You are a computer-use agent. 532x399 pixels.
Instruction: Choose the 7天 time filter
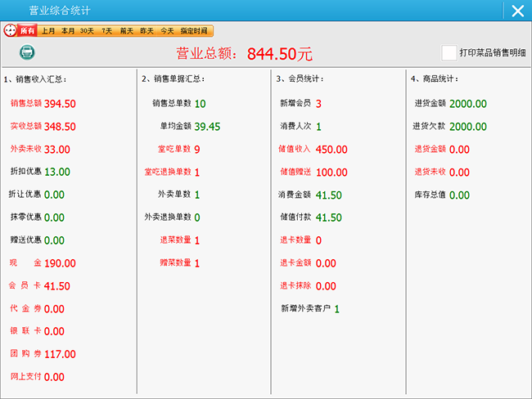pyautogui.click(x=106, y=30)
